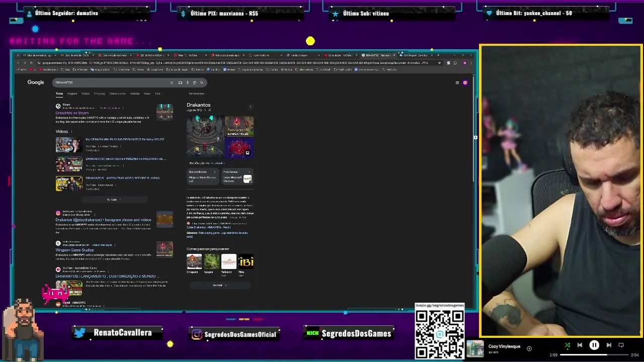Click the Instagram result favicon
Screen dimensions: 644x362
click(58, 213)
